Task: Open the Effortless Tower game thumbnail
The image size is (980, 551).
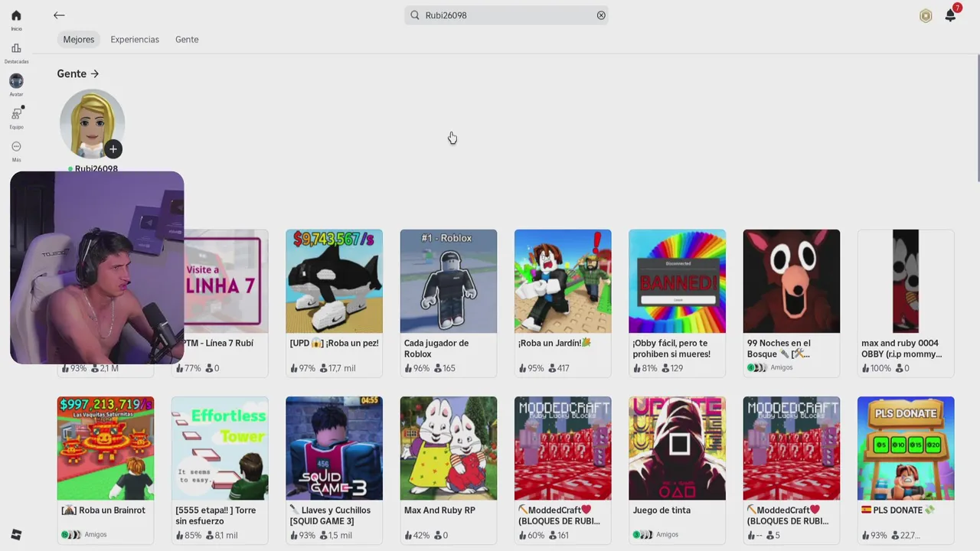Action: [x=220, y=448]
